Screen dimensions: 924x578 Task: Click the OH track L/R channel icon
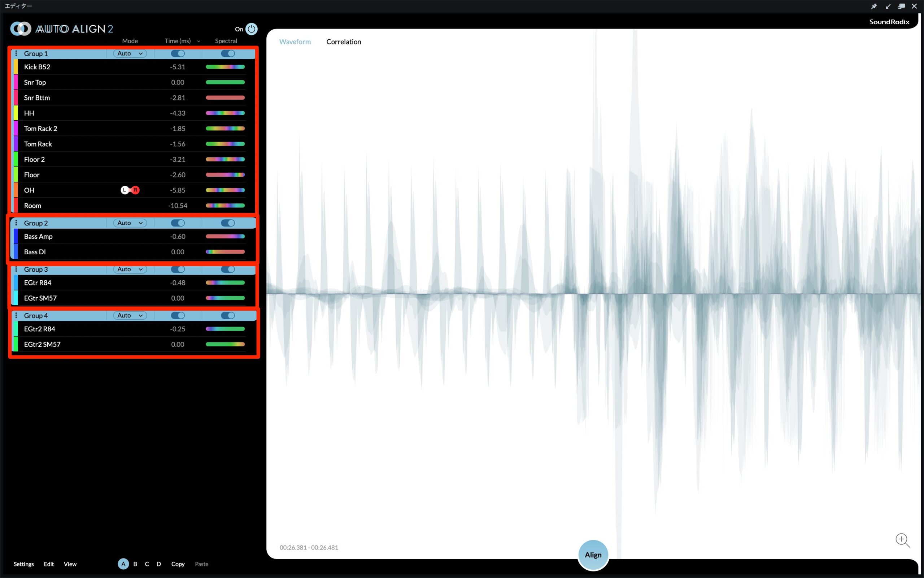tap(130, 190)
